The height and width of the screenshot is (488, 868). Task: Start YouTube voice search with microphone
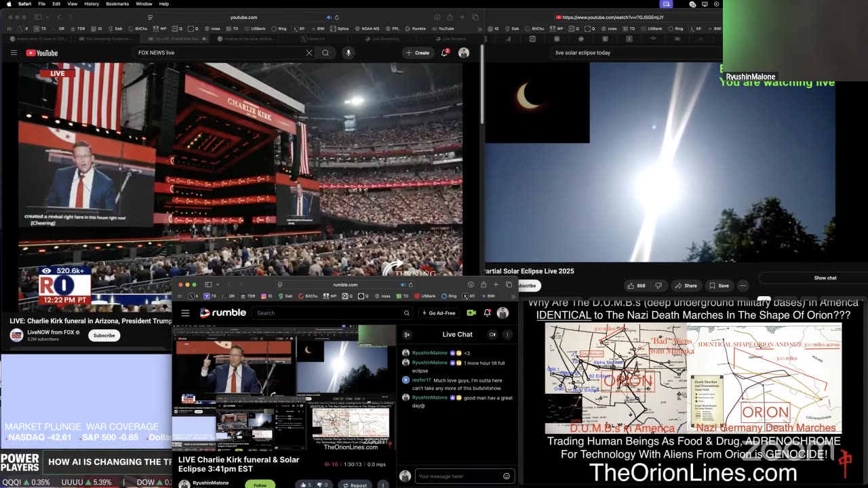click(349, 53)
